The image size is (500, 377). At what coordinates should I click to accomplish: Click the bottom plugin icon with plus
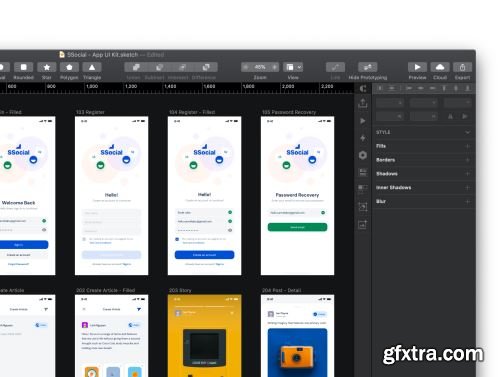(363, 225)
